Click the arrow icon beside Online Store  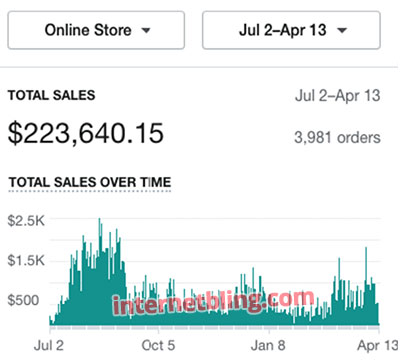146,31
